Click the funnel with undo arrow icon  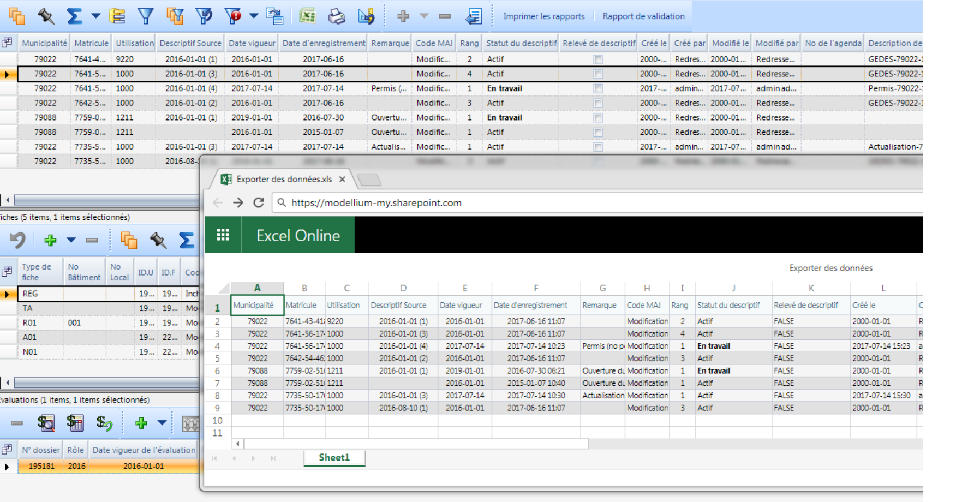tap(204, 16)
